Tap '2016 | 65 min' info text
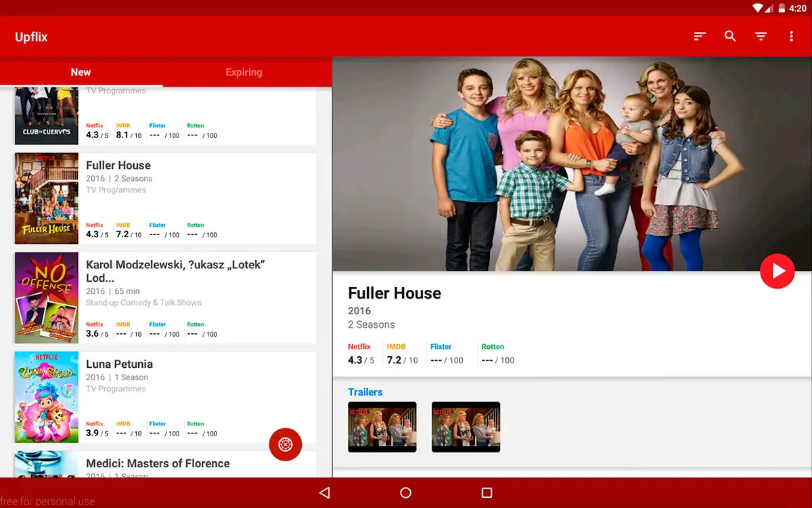Screen dimensions: 812x508 (113, 291)
